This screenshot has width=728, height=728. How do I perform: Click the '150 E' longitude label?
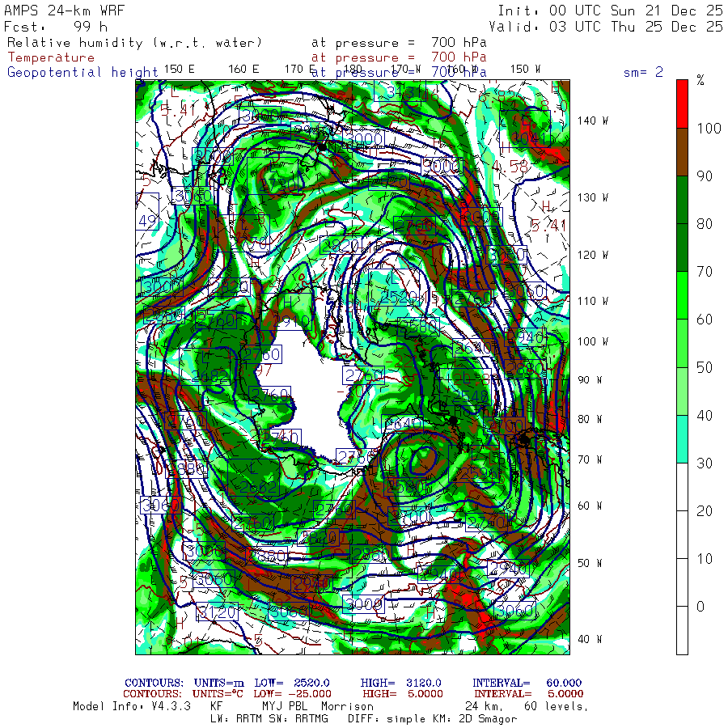coord(180,70)
